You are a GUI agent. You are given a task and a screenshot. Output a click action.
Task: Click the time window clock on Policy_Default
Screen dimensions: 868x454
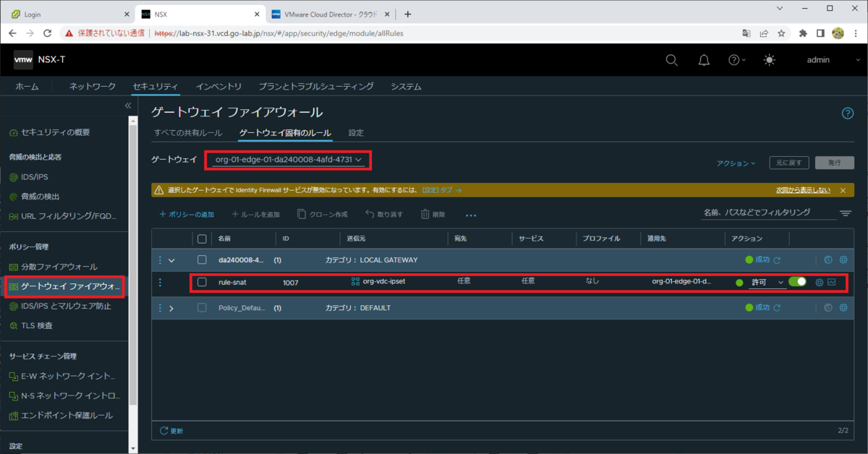click(828, 308)
